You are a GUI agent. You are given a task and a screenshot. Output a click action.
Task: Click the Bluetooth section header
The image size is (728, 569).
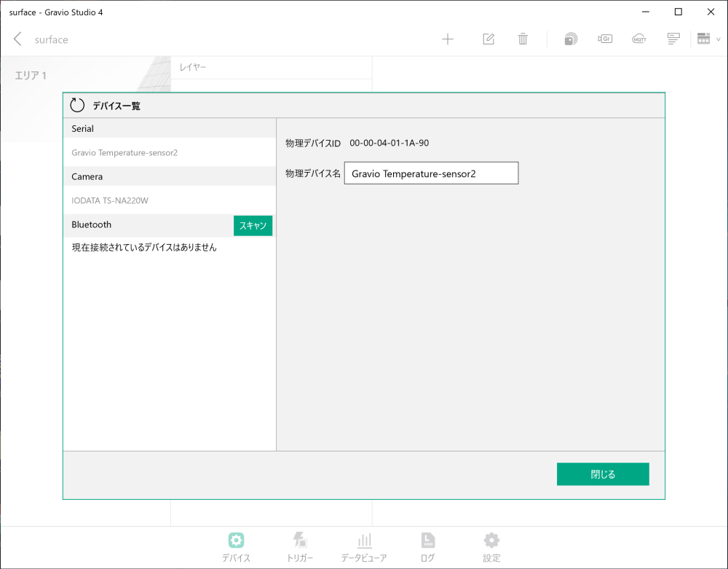pyautogui.click(x=148, y=225)
